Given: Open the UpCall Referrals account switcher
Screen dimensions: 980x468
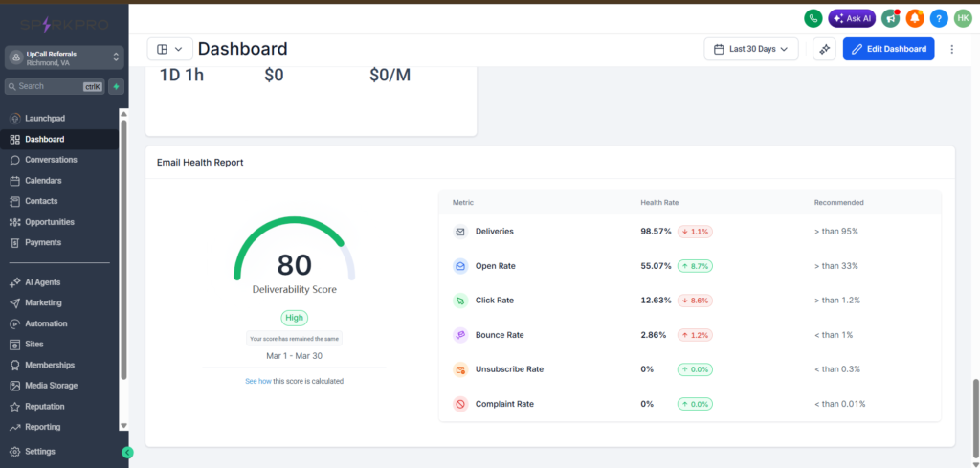Looking at the screenshot, I should tap(64, 58).
